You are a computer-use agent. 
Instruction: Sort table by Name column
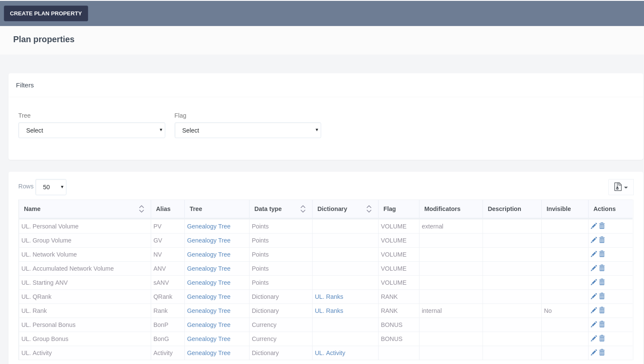[x=141, y=209]
